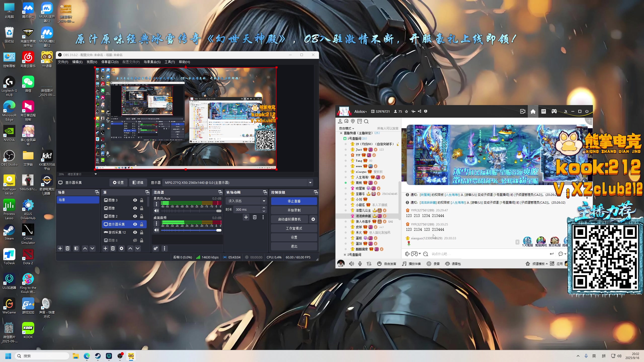Image resolution: width=644 pixels, height=362 pixels.
Task: Open the search magnifier in YY sidebar
Action: click(366, 121)
